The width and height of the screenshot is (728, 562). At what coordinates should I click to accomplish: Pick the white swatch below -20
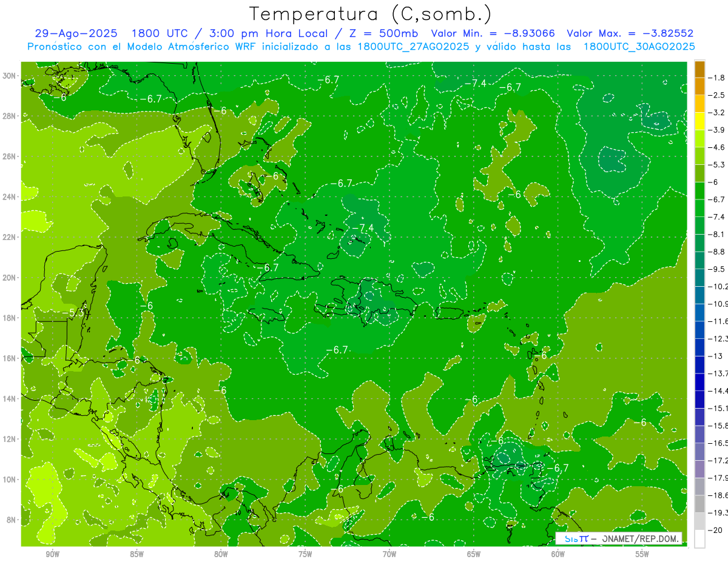click(699, 539)
